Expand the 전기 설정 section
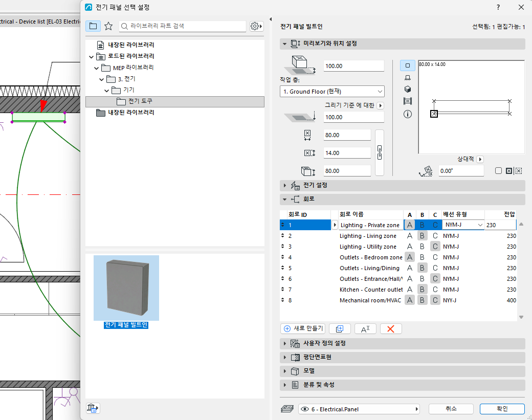Screen dimensions: 532x420 point(284,185)
